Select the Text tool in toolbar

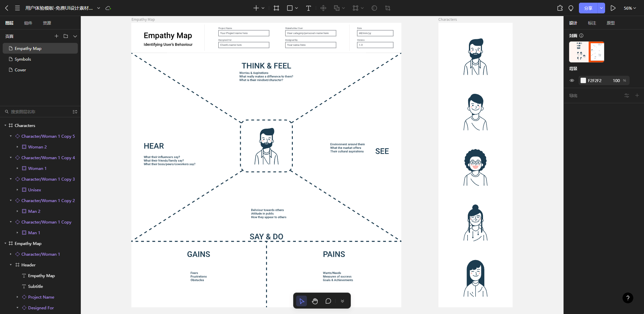308,8
